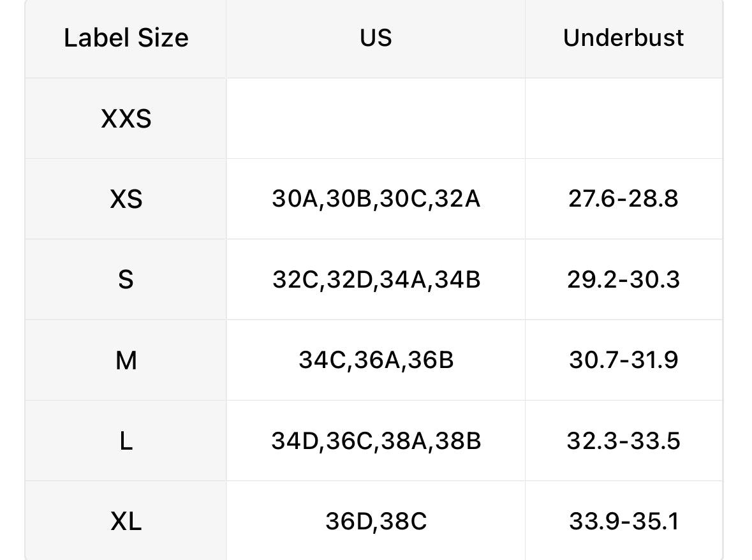Click the 34D,36C,38A,38B sizes cell
752x560 pixels.
pyautogui.click(x=376, y=441)
